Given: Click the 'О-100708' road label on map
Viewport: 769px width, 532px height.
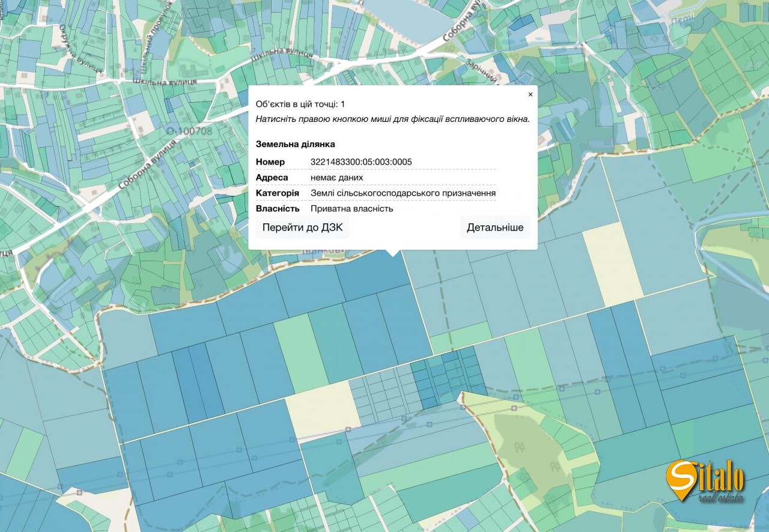Looking at the screenshot, I should (x=189, y=131).
